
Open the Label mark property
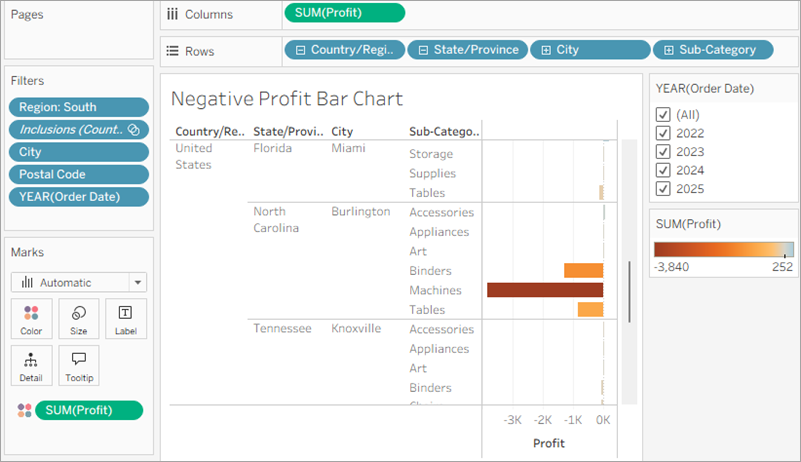[125, 318]
